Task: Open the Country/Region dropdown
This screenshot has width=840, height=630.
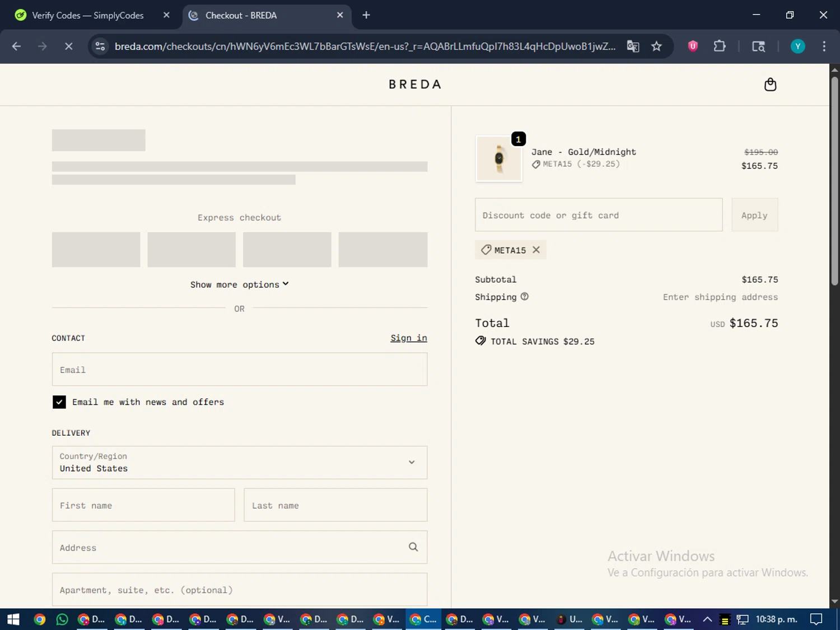Action: [240, 463]
